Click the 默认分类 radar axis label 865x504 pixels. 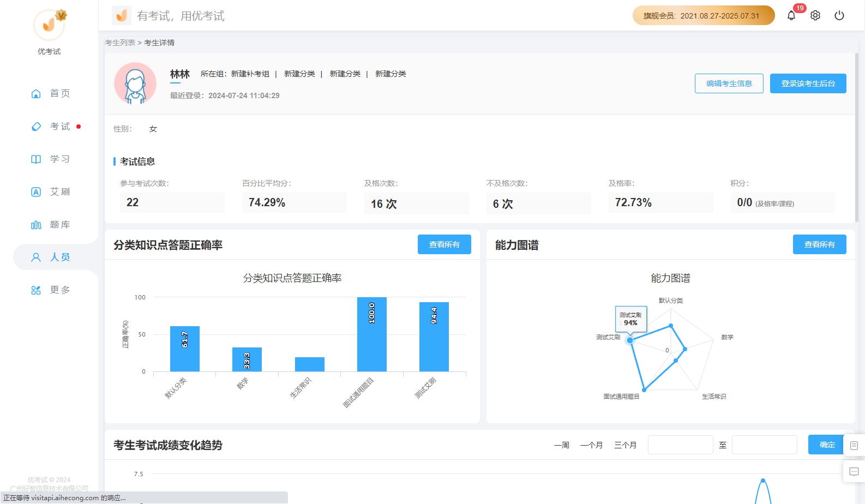pyautogui.click(x=671, y=301)
